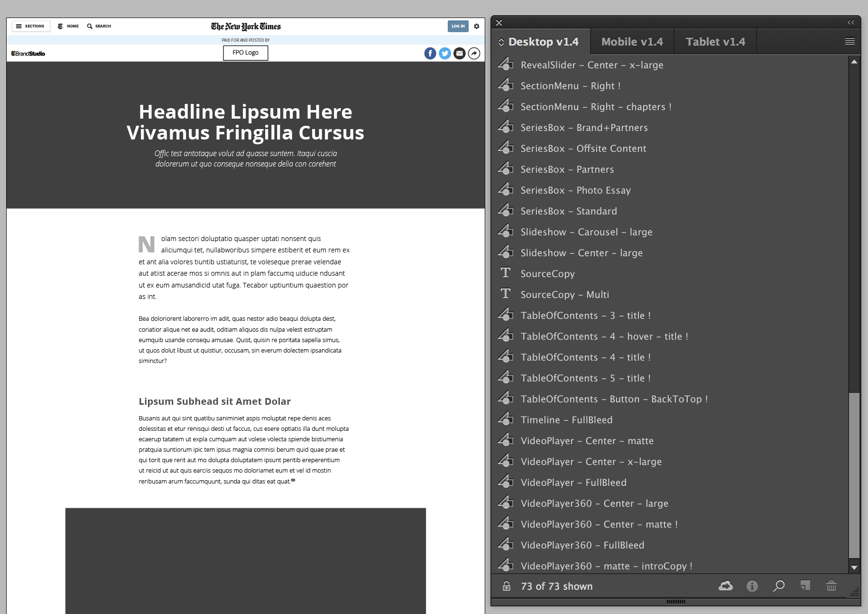
Task: Click the drop cap N in article
Action: [x=147, y=244]
